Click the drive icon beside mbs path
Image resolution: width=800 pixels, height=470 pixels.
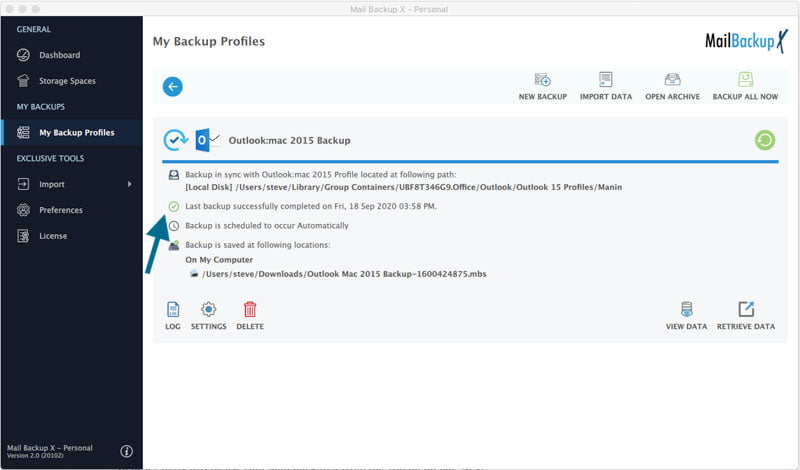click(194, 274)
